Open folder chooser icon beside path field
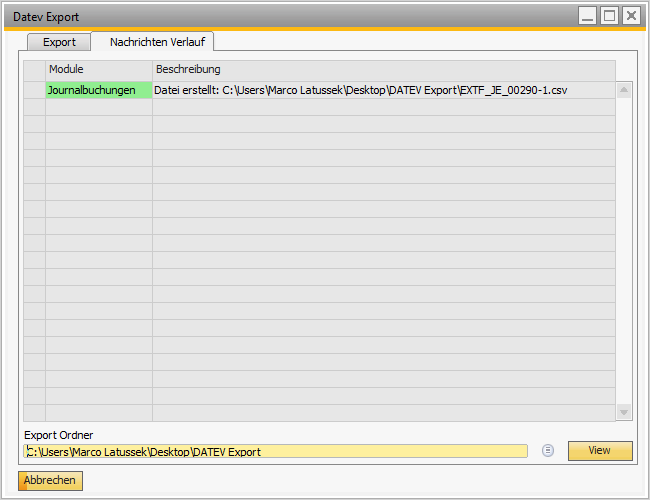 [548, 450]
